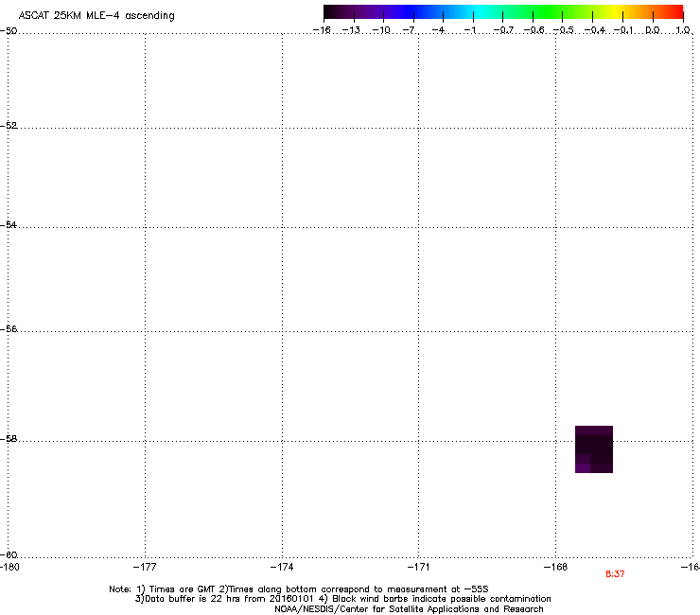Click the -50 latitude axis label
Viewport: 700px width, 615px height.
9,31
